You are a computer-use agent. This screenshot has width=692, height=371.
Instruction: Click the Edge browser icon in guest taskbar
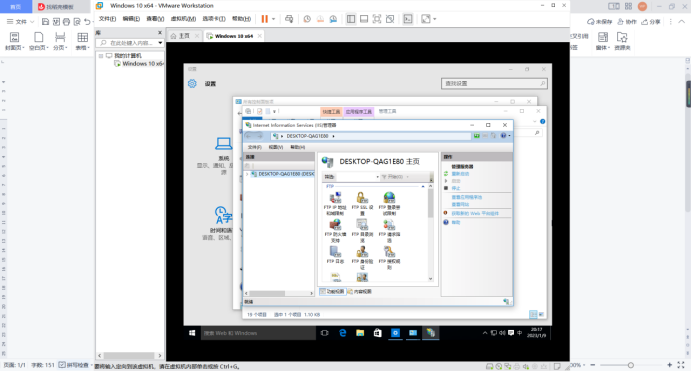[342, 333]
